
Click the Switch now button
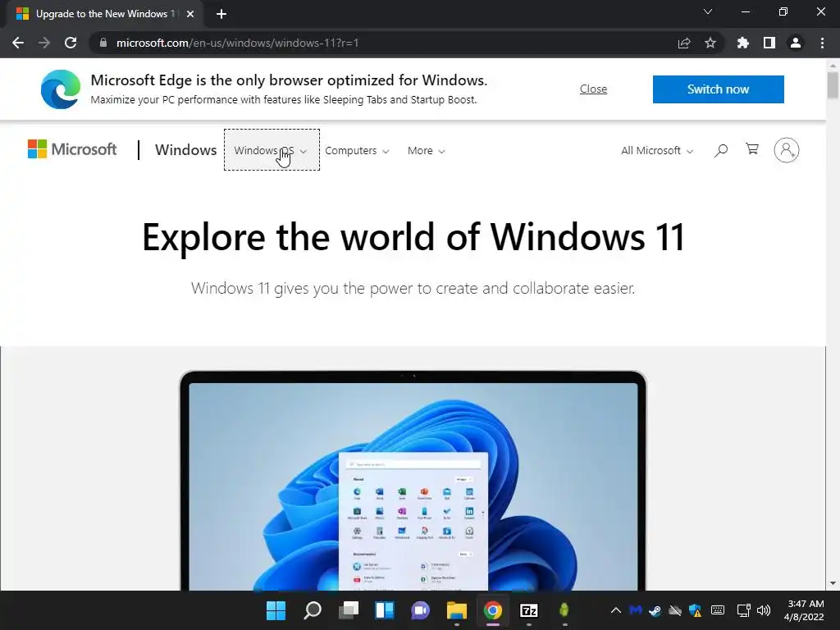(719, 89)
